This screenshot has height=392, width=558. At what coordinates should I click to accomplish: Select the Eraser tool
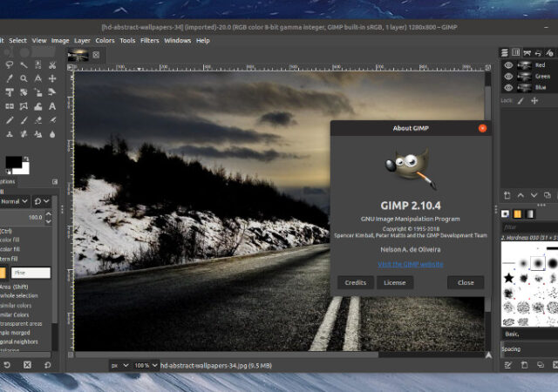38,120
